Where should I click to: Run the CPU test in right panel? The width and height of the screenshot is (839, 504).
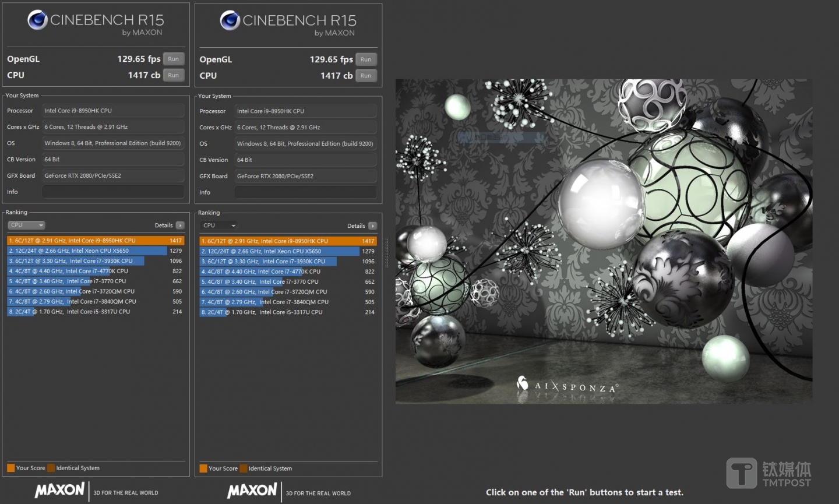click(x=366, y=76)
